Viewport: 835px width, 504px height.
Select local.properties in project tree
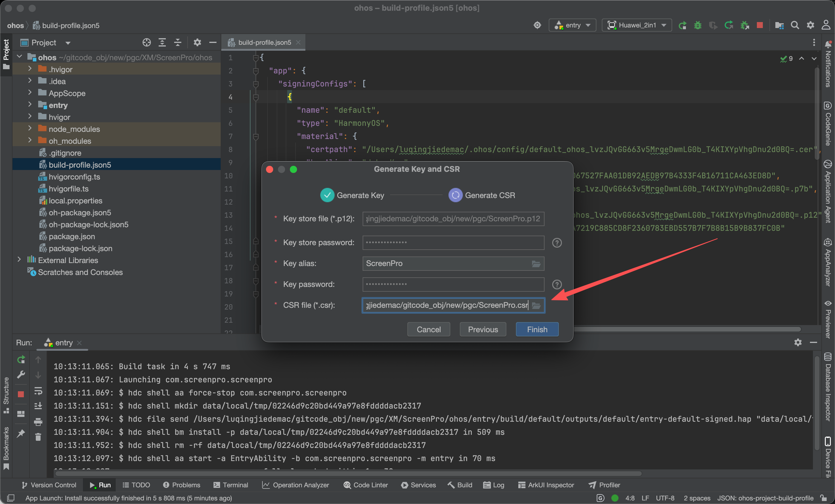tap(75, 201)
